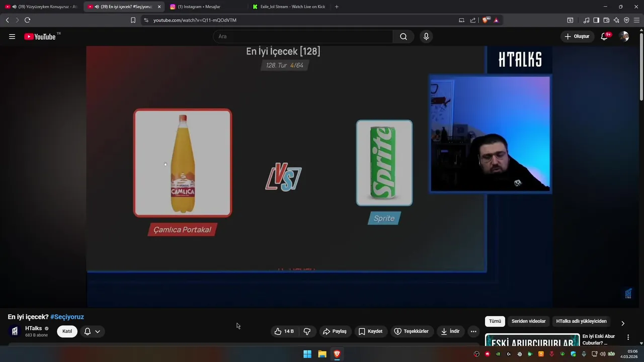Open the Windows Start menu

(x=307, y=354)
